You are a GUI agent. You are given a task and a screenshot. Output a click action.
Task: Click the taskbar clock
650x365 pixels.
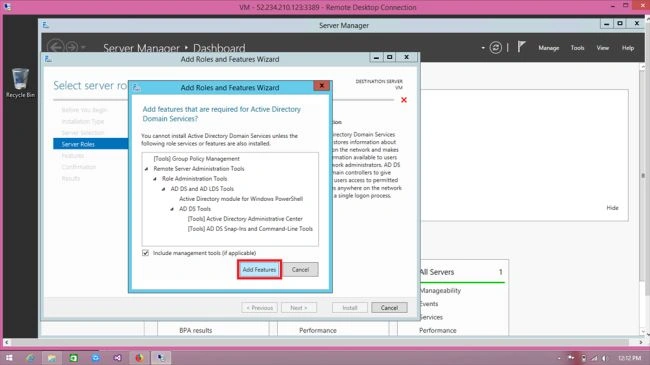point(629,358)
